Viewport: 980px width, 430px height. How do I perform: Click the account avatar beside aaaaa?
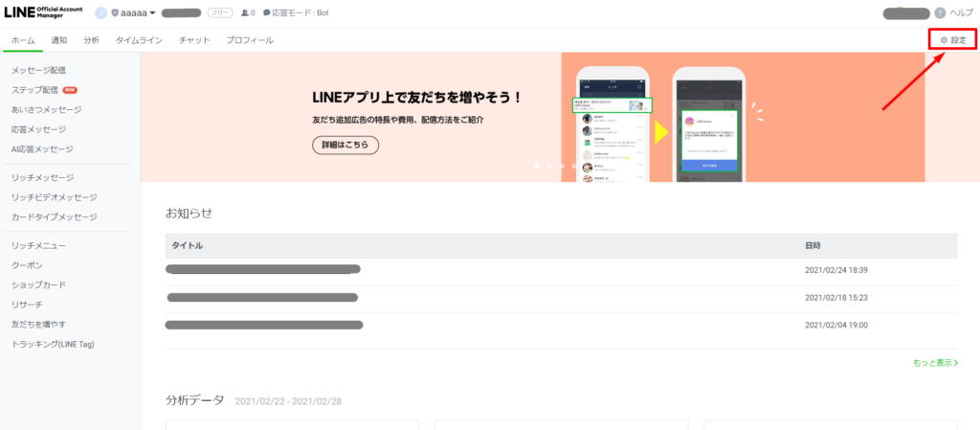101,13
